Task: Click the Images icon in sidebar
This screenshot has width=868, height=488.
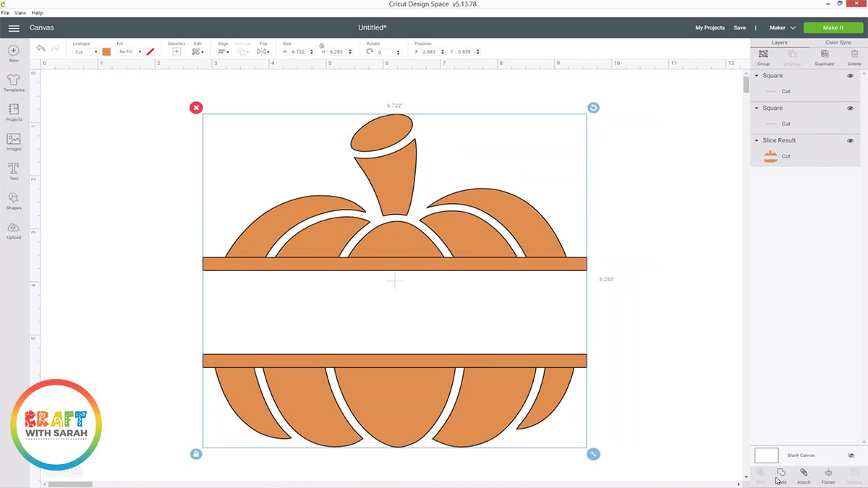Action: 14,140
